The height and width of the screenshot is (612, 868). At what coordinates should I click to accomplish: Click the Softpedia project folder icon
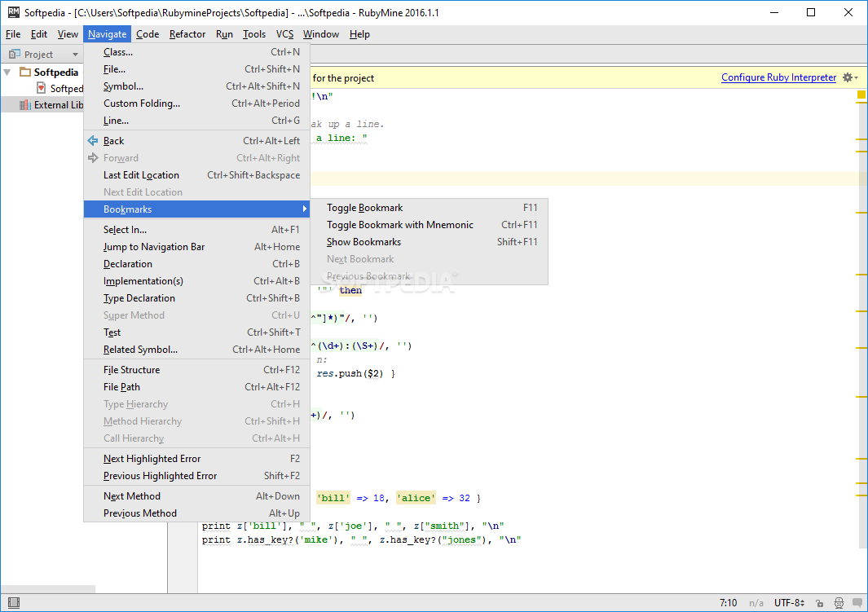tap(25, 72)
